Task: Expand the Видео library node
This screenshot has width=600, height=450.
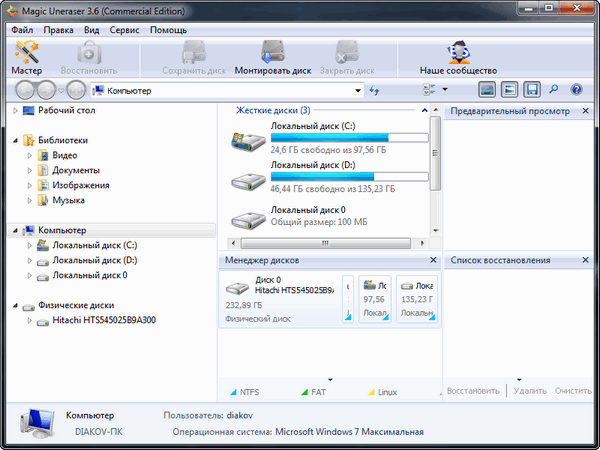Action: pyautogui.click(x=29, y=155)
